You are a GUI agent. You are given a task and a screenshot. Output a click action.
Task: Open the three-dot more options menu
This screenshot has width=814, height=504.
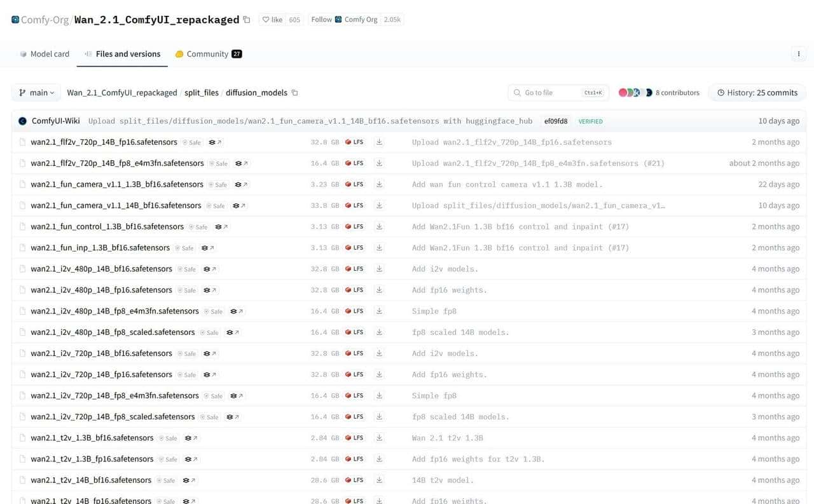(799, 54)
